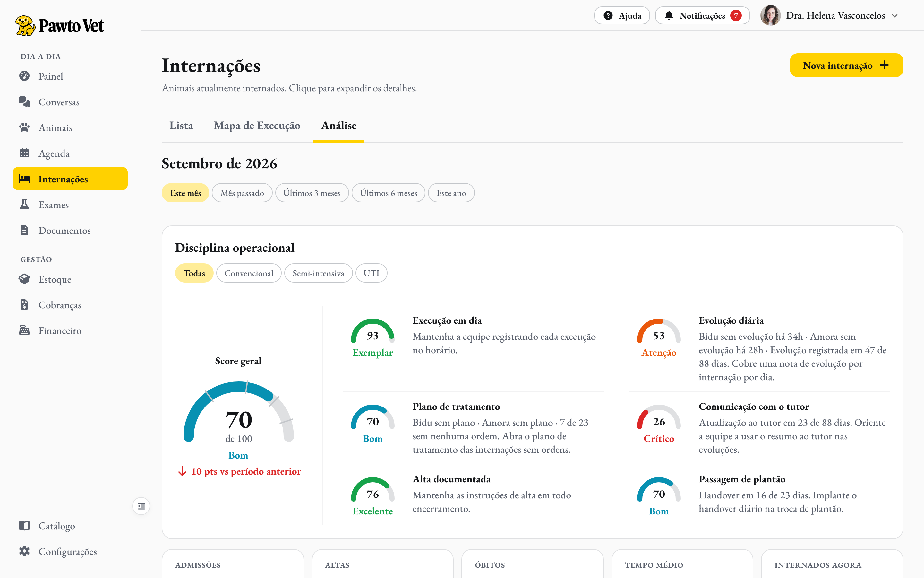
Task: Click the red notification count badge
Action: coord(736,16)
